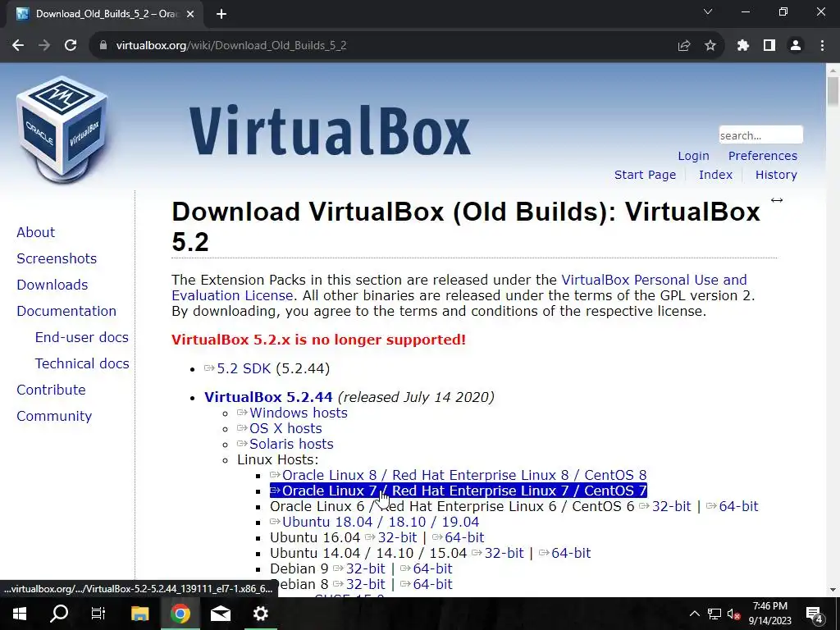Click the search input field
The image size is (840, 630).
click(x=760, y=135)
